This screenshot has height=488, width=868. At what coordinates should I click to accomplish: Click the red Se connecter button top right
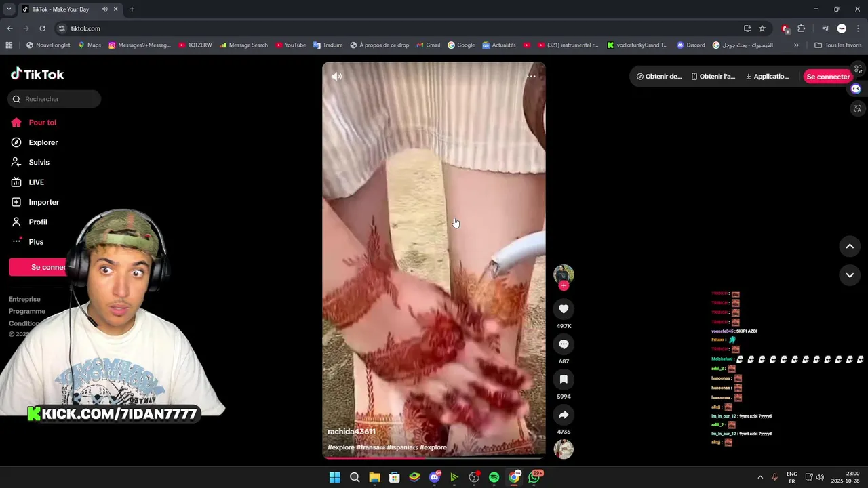tap(827, 77)
